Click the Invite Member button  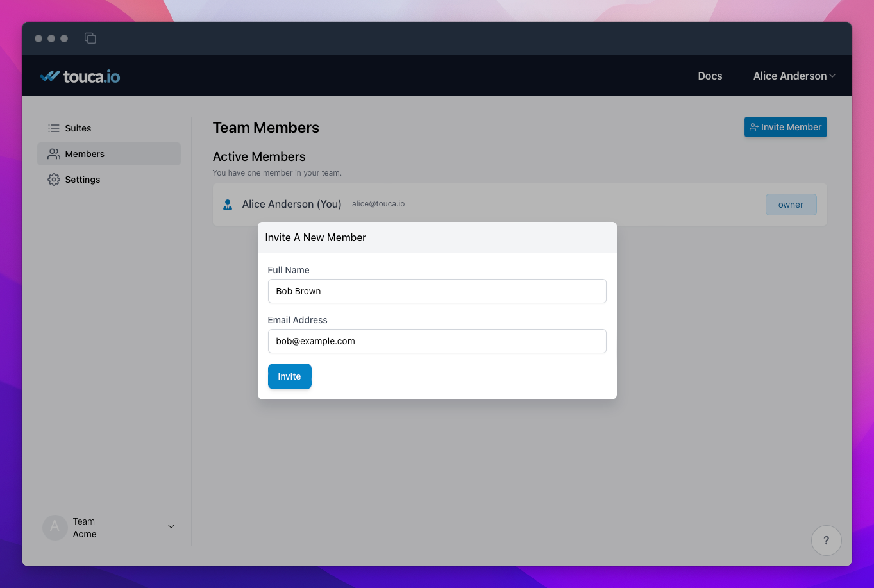pyautogui.click(x=786, y=127)
